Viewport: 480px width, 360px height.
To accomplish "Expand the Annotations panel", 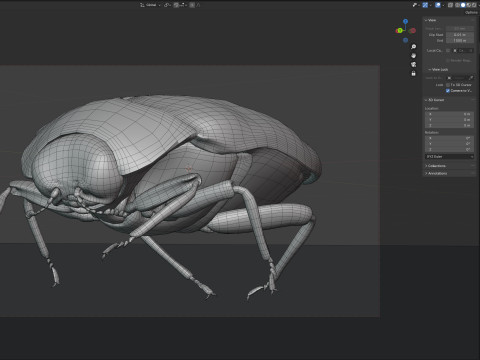I will click(436, 173).
